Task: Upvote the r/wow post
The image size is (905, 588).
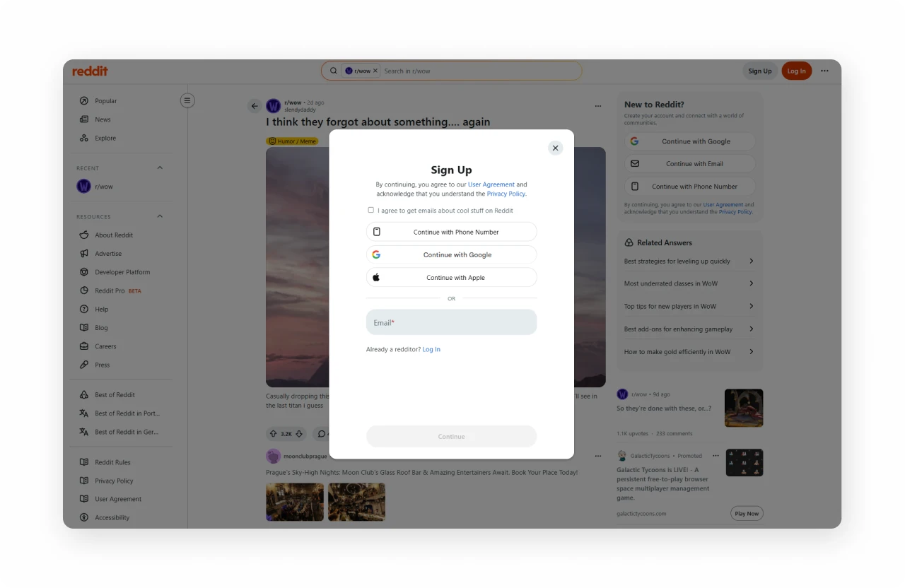Action: [x=274, y=433]
